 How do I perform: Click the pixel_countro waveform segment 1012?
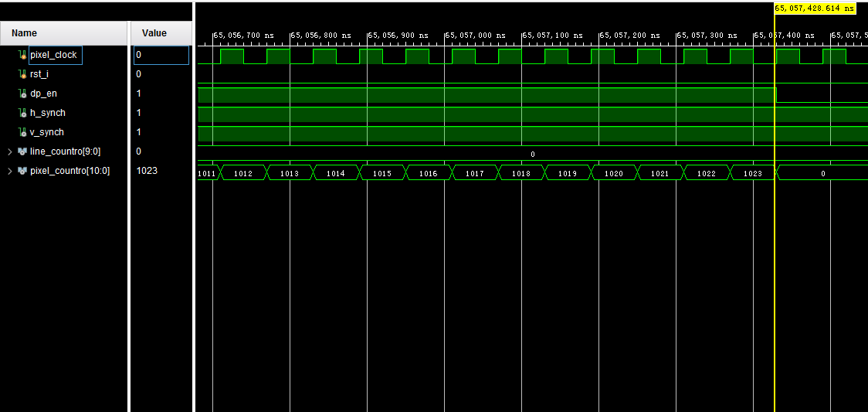[243, 173]
